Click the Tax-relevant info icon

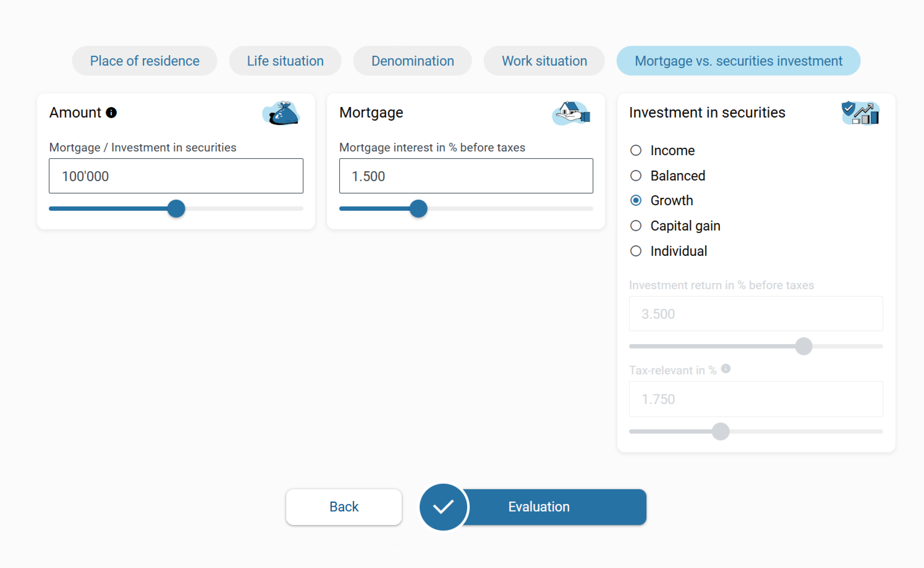[x=726, y=368]
